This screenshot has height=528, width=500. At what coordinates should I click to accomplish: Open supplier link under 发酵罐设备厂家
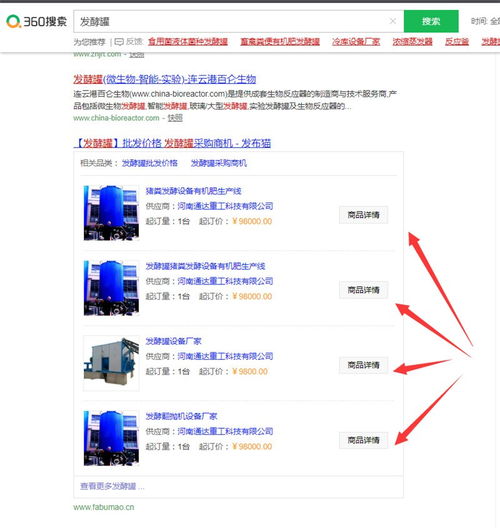[x=225, y=356]
